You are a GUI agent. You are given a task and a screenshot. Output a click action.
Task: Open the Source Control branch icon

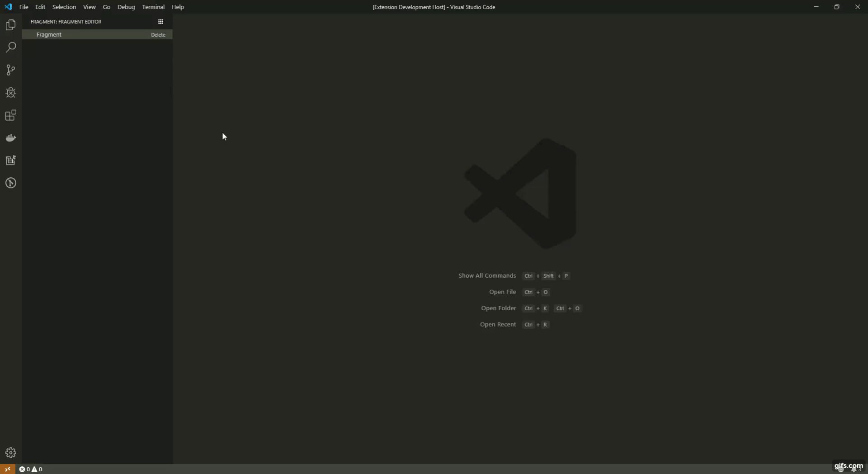point(11,70)
